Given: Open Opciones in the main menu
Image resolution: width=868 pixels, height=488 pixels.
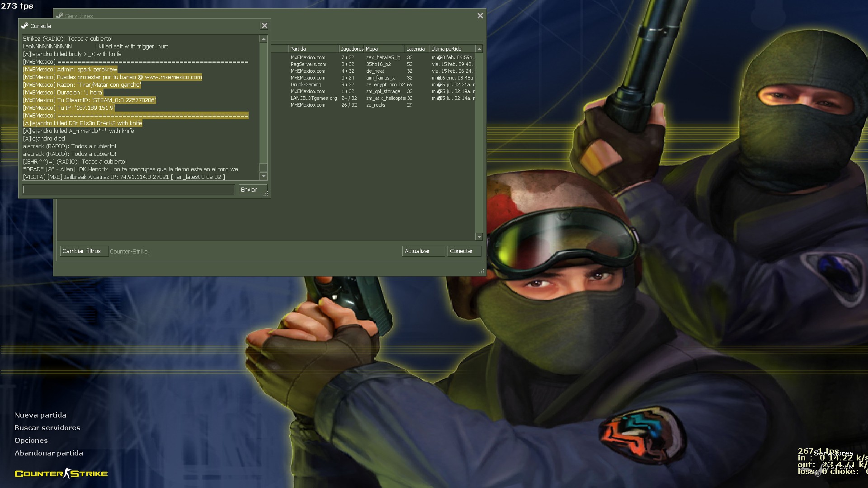Looking at the screenshot, I should click(x=31, y=441).
